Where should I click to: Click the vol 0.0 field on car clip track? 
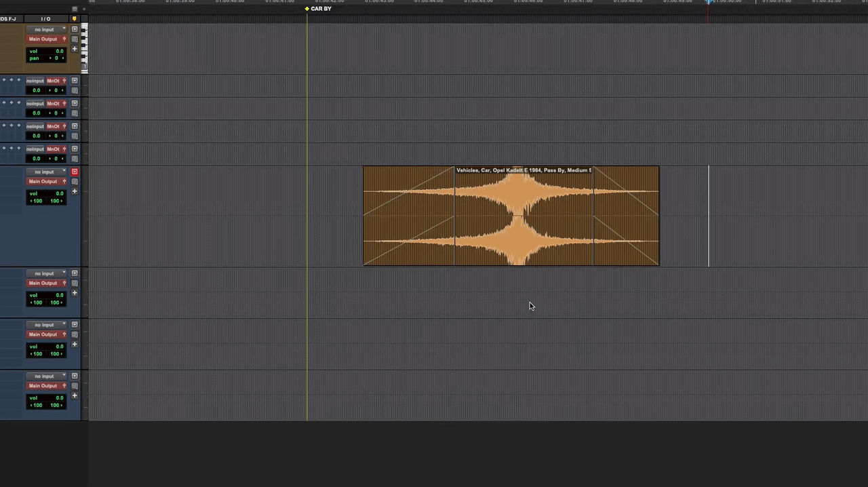point(46,194)
